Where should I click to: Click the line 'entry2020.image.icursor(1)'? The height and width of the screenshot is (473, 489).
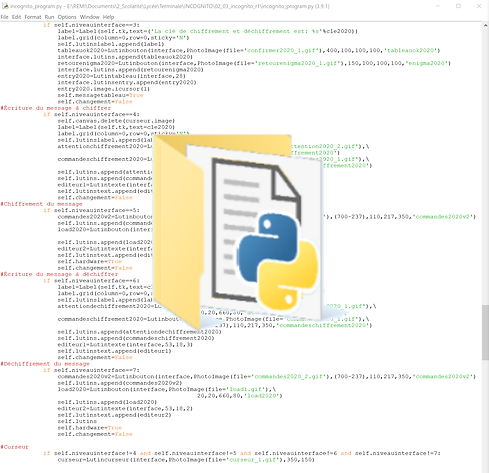pyautogui.click(x=104, y=89)
